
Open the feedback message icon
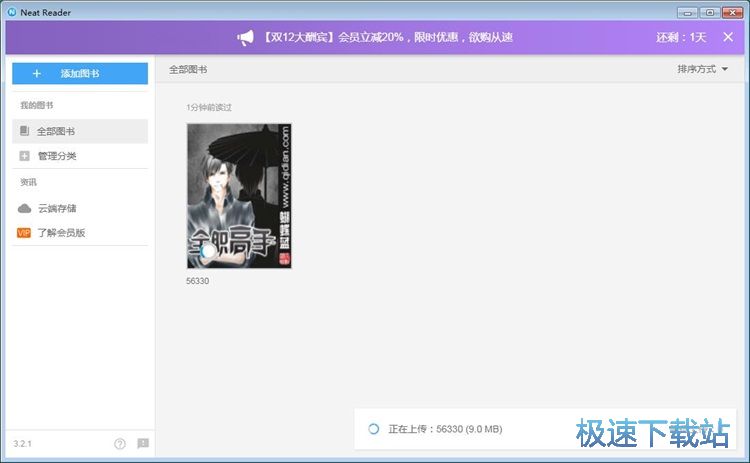(143, 443)
